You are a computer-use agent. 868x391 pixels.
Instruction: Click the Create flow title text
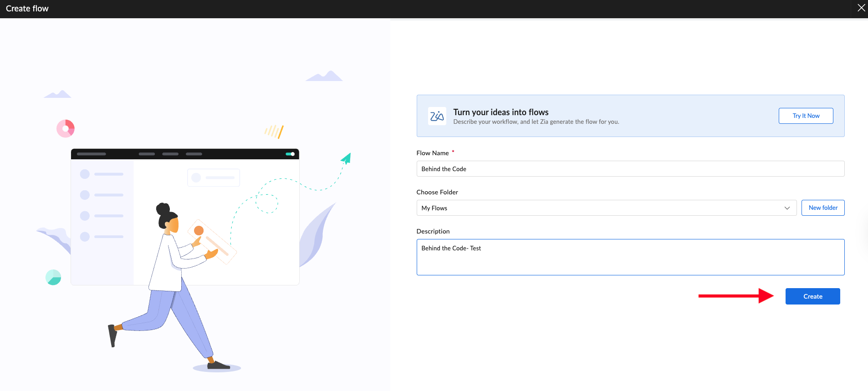[x=27, y=9]
